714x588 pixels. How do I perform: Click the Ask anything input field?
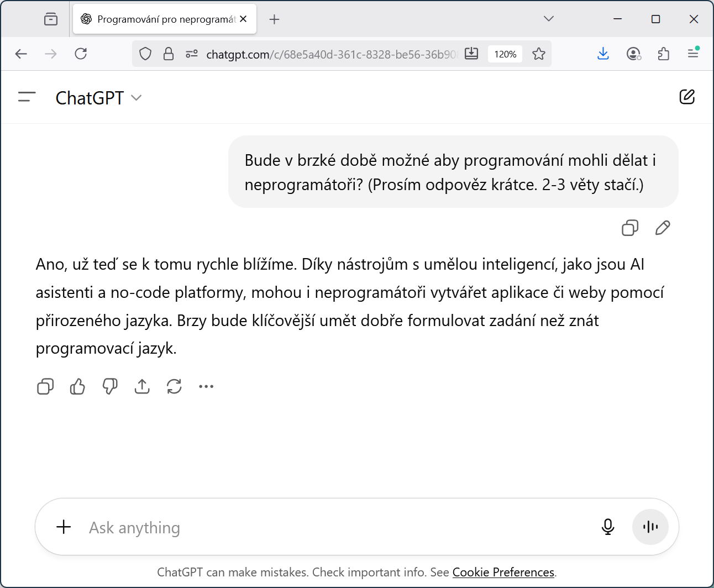(332, 528)
